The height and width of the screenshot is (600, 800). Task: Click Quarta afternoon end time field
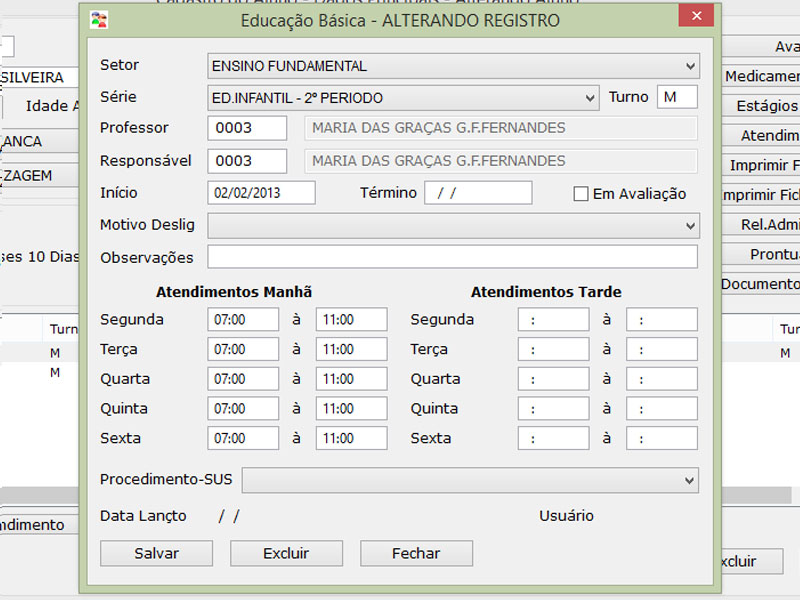[x=661, y=379]
